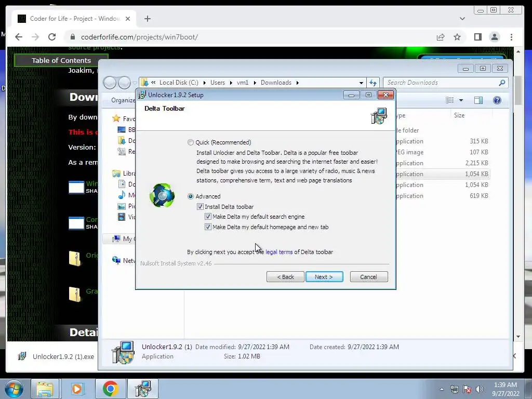Switch to the Coder for Life tab

pyautogui.click(x=74, y=19)
